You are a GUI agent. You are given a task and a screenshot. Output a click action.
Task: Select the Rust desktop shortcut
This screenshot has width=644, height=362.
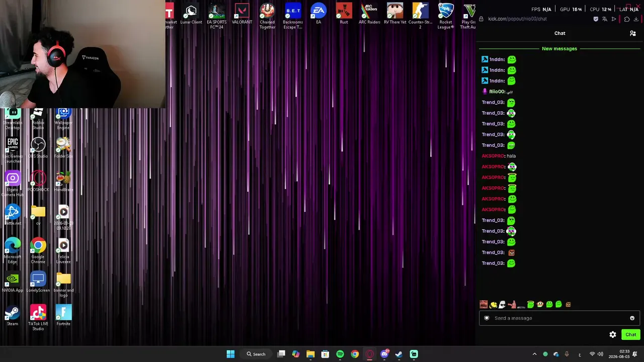pos(344,15)
